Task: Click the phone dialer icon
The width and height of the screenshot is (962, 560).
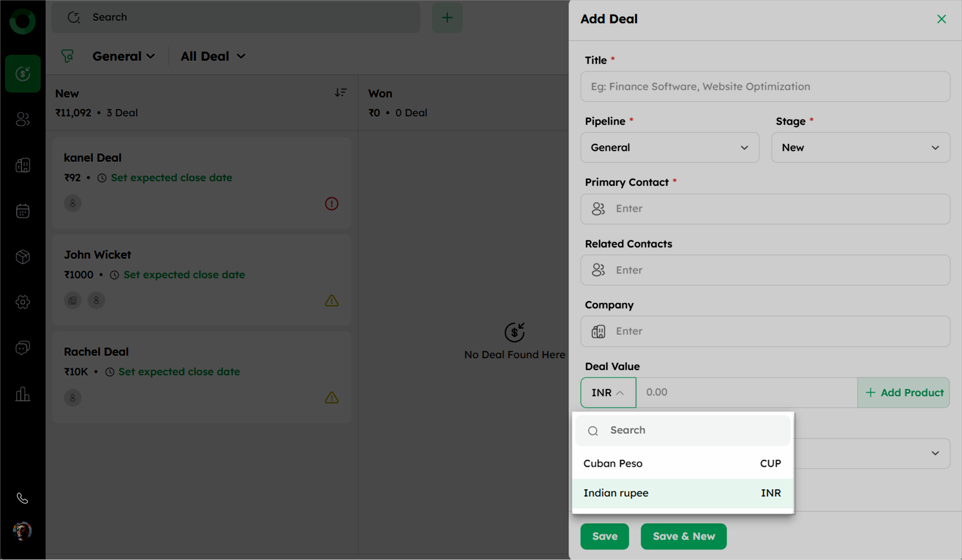Action: 22,498
